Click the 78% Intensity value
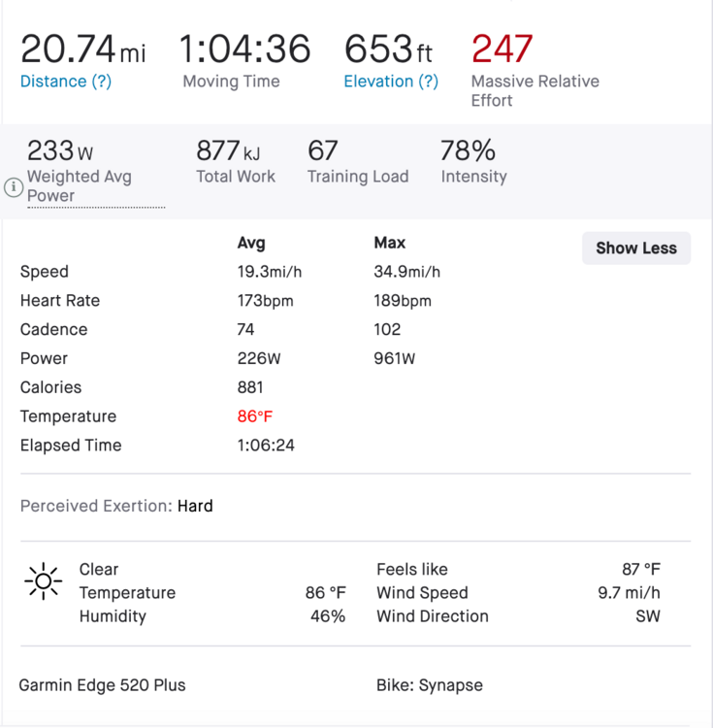 click(x=468, y=150)
